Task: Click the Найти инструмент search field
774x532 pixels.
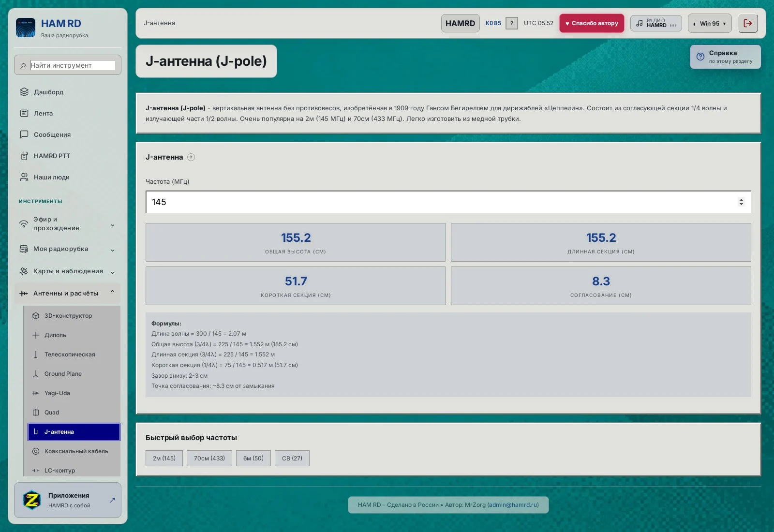Action: click(x=73, y=65)
